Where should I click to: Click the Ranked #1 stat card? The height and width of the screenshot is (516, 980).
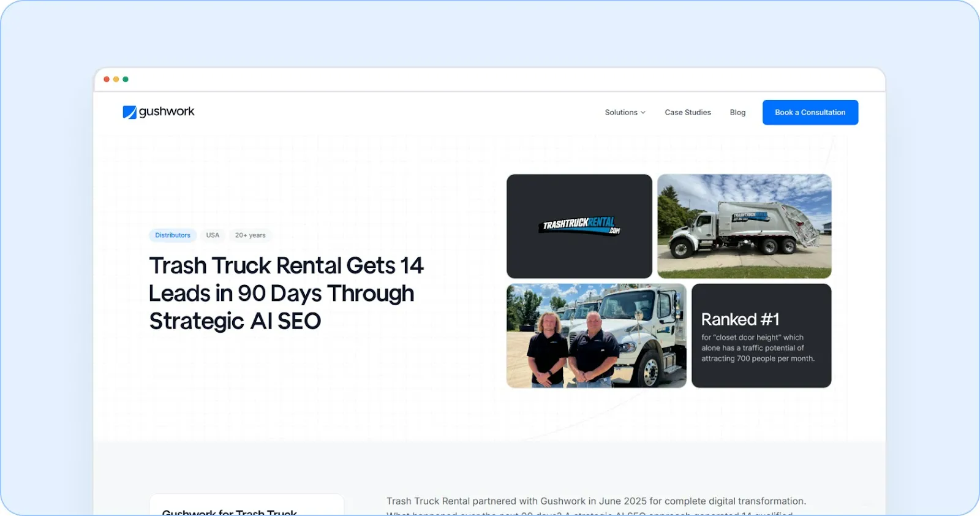pos(761,335)
